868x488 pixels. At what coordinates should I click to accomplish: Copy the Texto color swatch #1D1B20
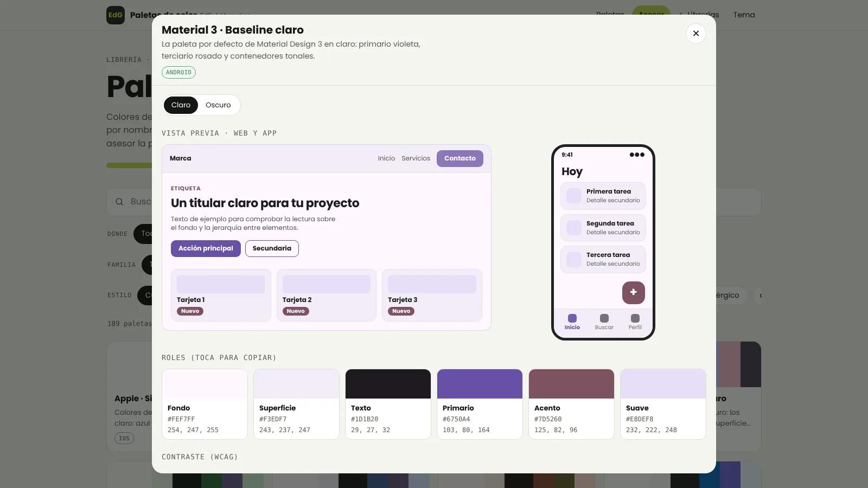[388, 404]
